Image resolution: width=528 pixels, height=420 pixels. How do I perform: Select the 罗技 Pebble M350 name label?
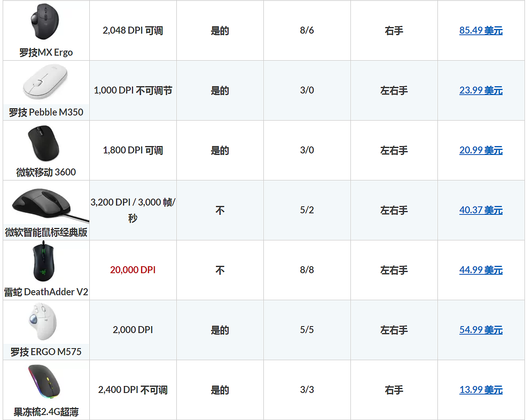click(46, 112)
